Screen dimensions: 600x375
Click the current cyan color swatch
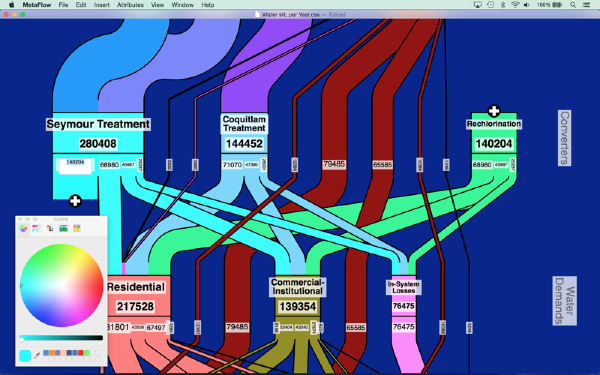pyautogui.click(x=25, y=355)
